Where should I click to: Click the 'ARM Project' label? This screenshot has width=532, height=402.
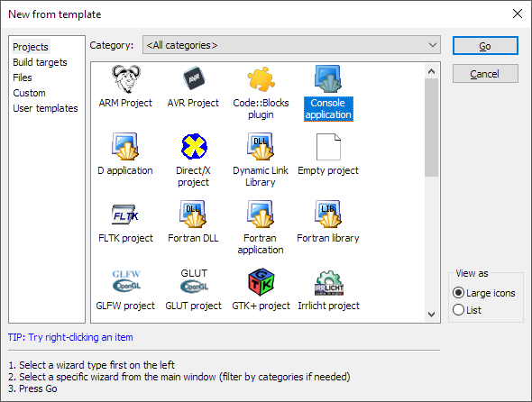(x=125, y=103)
